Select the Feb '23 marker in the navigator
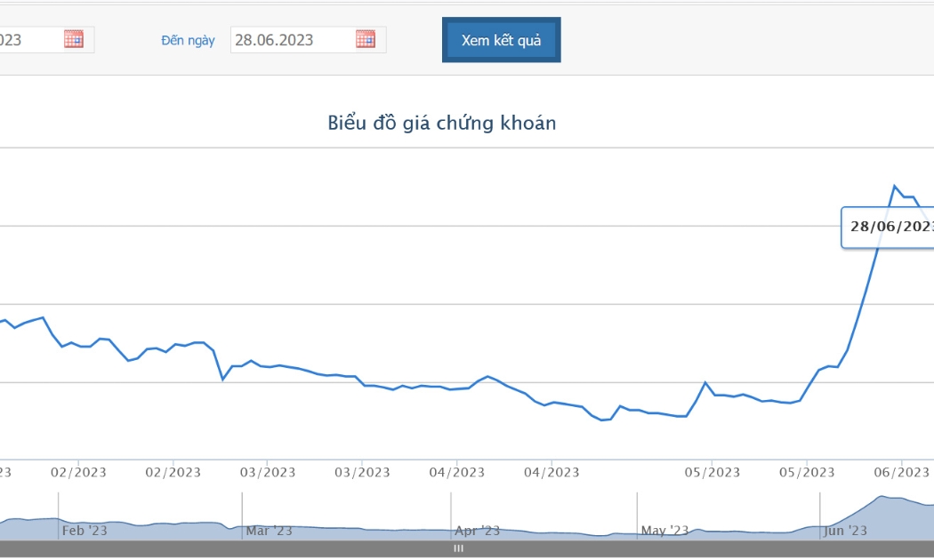The width and height of the screenshot is (934, 560). tap(85, 531)
